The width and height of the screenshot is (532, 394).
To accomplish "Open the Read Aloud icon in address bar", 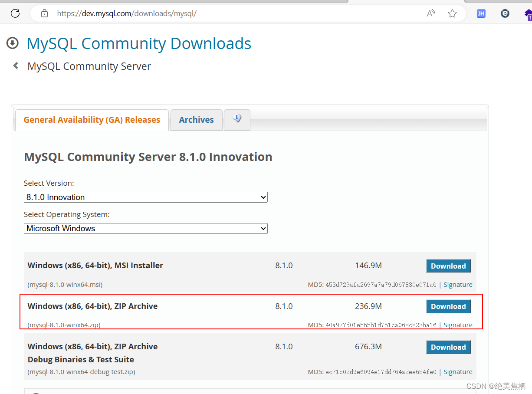I will point(430,13).
